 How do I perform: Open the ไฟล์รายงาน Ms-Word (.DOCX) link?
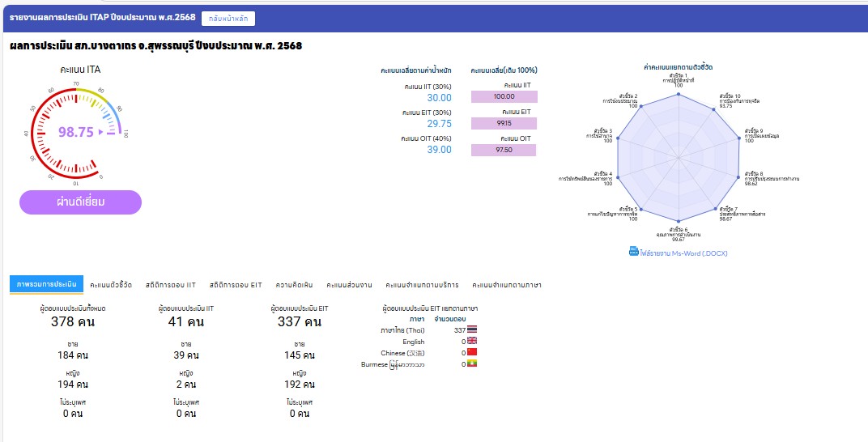683,253
